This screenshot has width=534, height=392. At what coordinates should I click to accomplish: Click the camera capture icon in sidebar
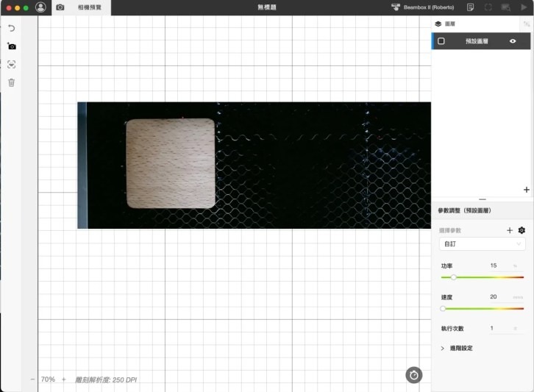coord(11,46)
